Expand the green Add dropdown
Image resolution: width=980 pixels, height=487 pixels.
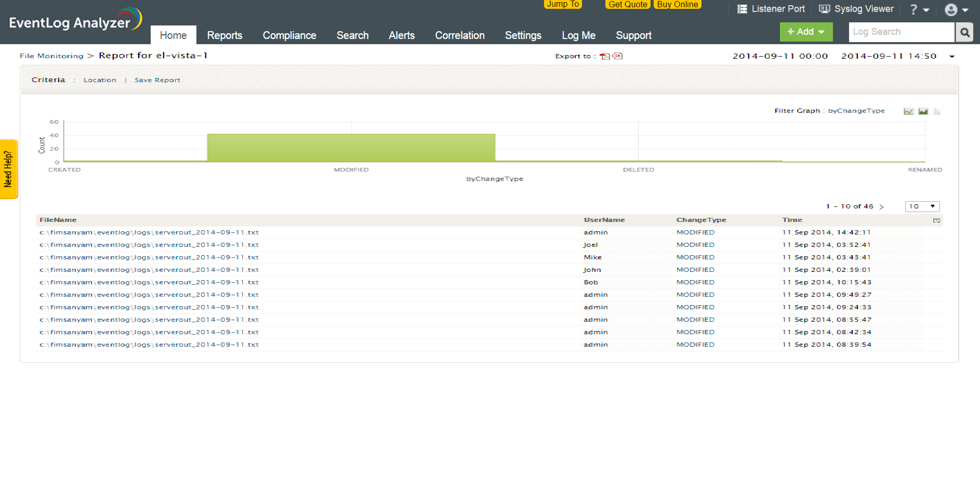806,32
